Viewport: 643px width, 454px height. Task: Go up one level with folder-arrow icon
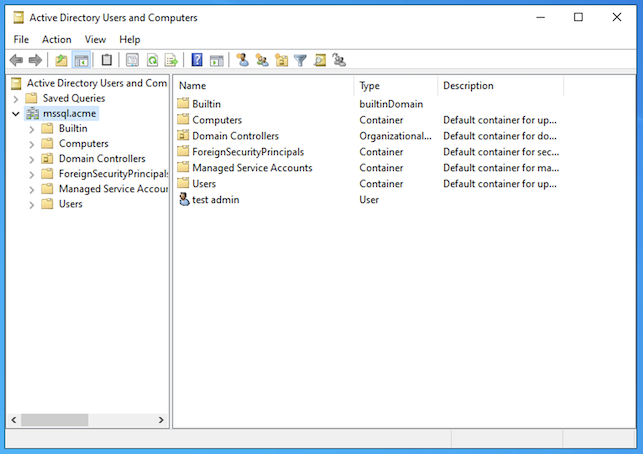(x=61, y=60)
